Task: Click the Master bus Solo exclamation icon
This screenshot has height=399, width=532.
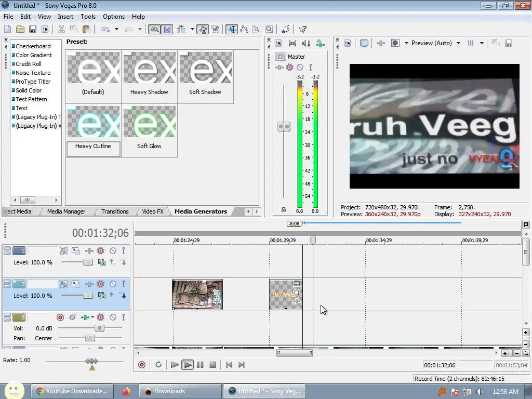Action: [x=311, y=67]
